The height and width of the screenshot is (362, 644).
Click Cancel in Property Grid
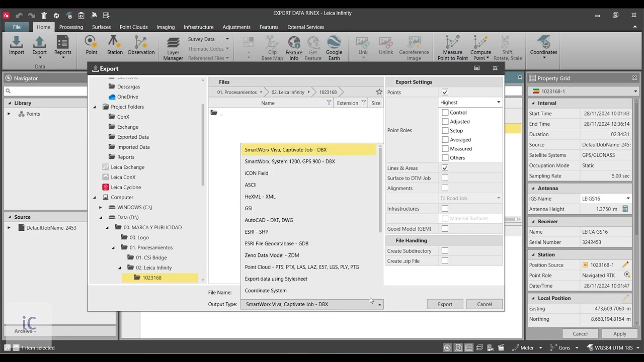[x=580, y=334]
